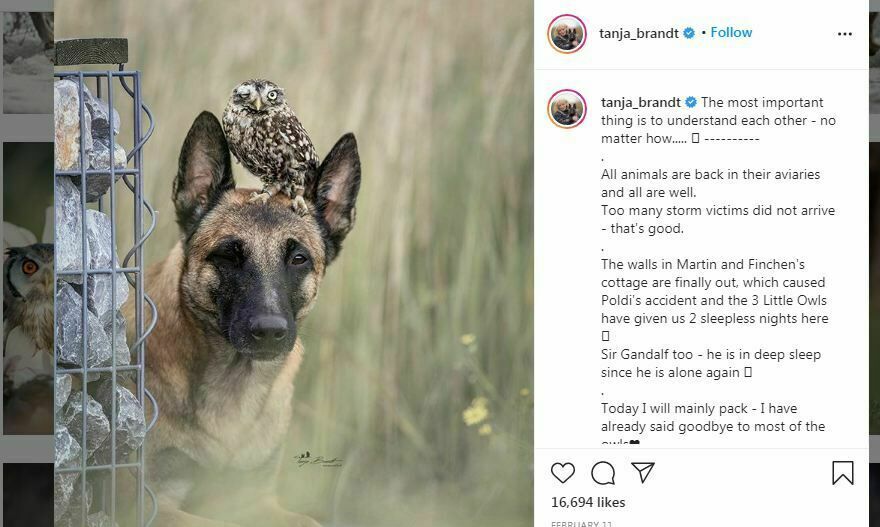Click the verified badge in the post header
The width and height of the screenshot is (880, 527).
pos(688,33)
